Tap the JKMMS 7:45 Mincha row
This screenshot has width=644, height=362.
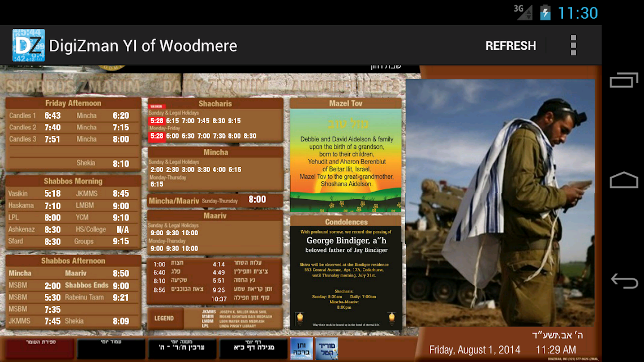click(x=35, y=321)
